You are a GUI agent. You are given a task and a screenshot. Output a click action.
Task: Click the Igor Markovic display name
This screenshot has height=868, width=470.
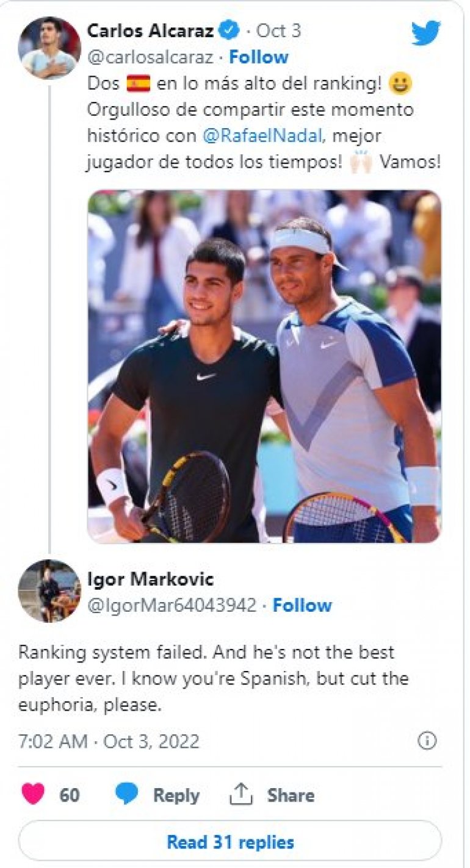tap(150, 578)
